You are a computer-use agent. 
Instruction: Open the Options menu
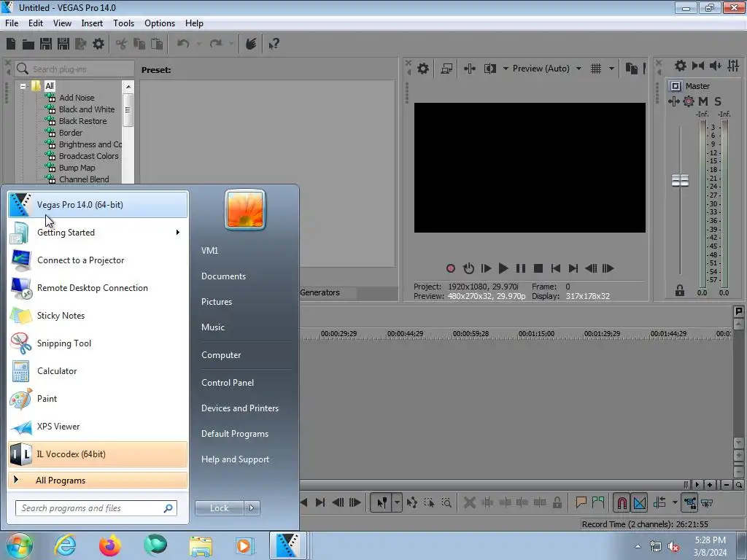(x=160, y=23)
